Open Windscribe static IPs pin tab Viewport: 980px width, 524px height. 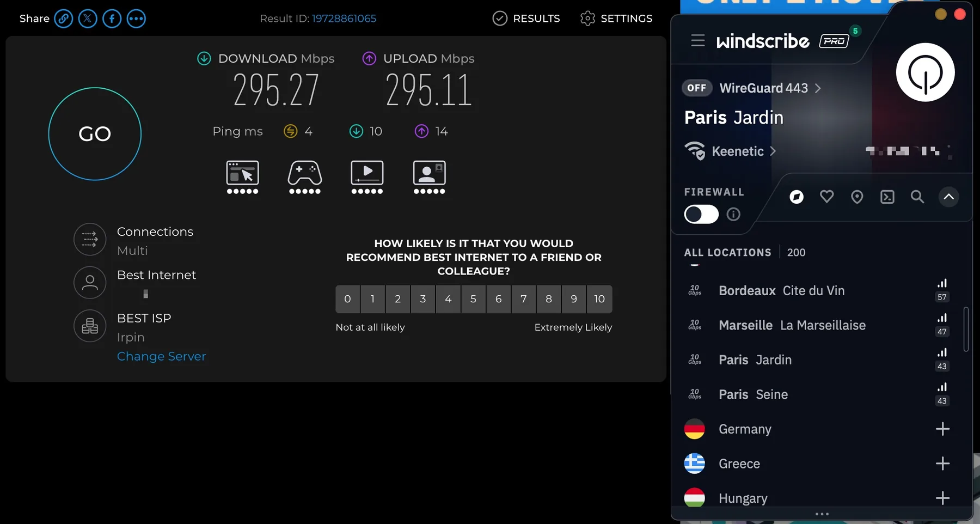click(x=857, y=197)
